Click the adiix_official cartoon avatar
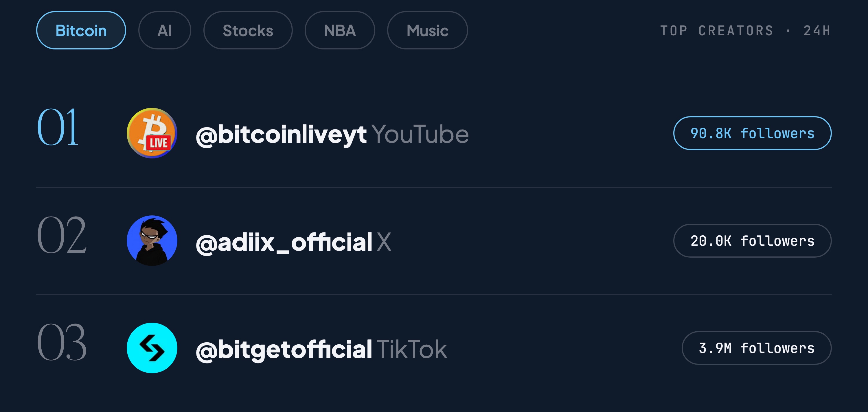 [152, 241]
